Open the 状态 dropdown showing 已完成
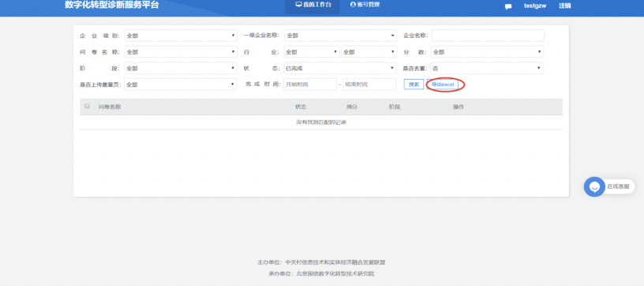 [340, 68]
